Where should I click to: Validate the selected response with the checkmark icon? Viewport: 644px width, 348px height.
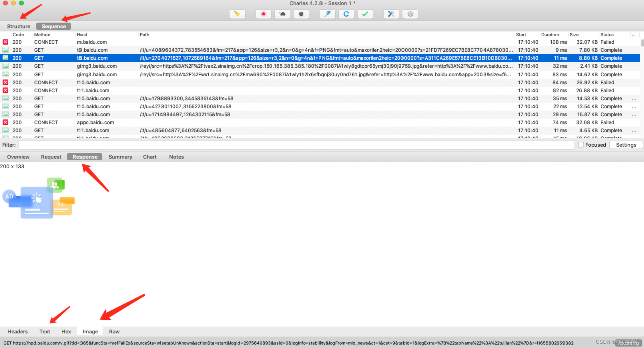tap(365, 14)
